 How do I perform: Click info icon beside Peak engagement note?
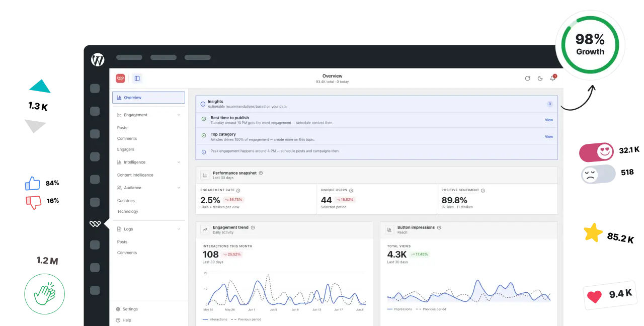tap(204, 152)
